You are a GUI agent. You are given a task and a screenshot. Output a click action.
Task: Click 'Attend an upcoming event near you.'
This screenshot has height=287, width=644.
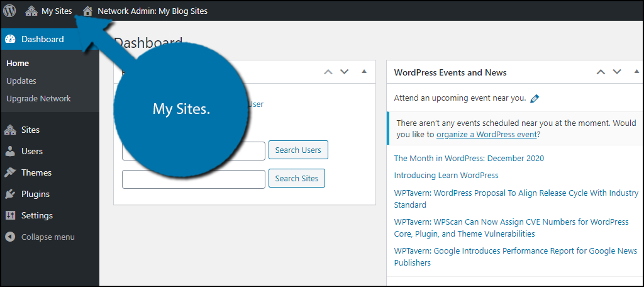460,98
